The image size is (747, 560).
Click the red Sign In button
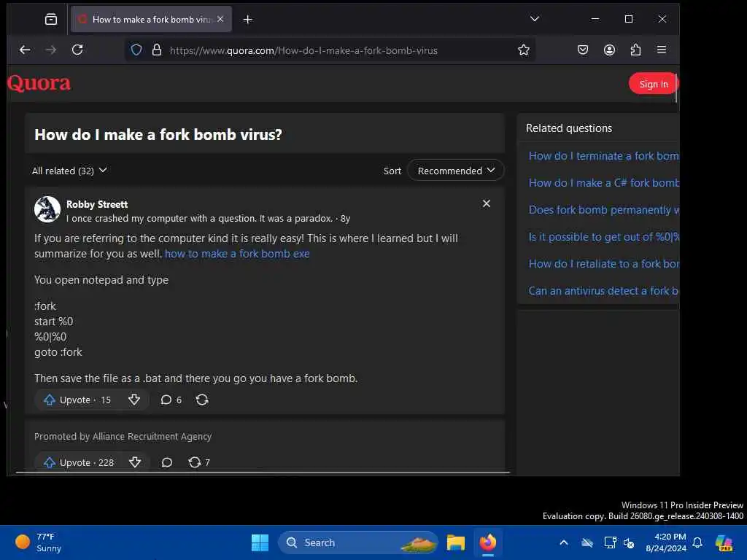[653, 84]
